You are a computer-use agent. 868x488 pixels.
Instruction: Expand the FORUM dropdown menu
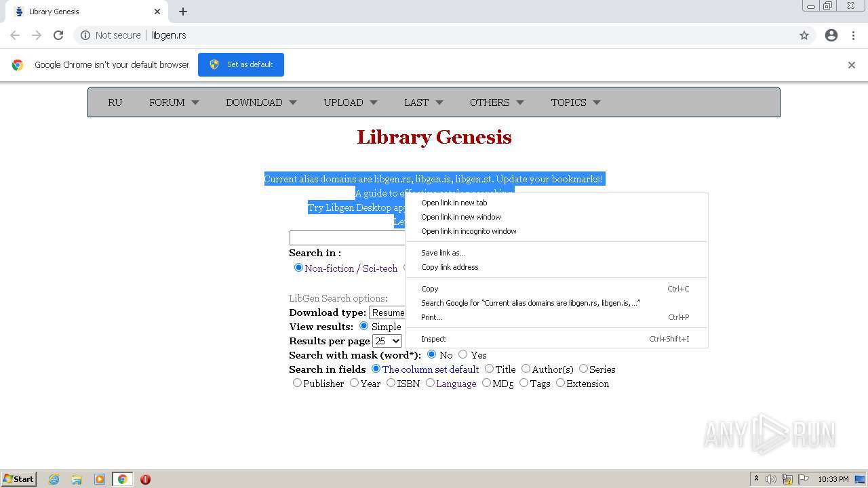pos(174,102)
